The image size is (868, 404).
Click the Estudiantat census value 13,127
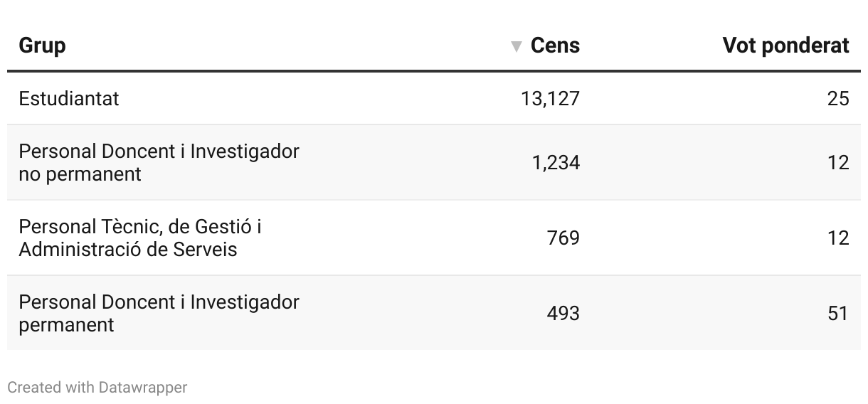pos(550,98)
